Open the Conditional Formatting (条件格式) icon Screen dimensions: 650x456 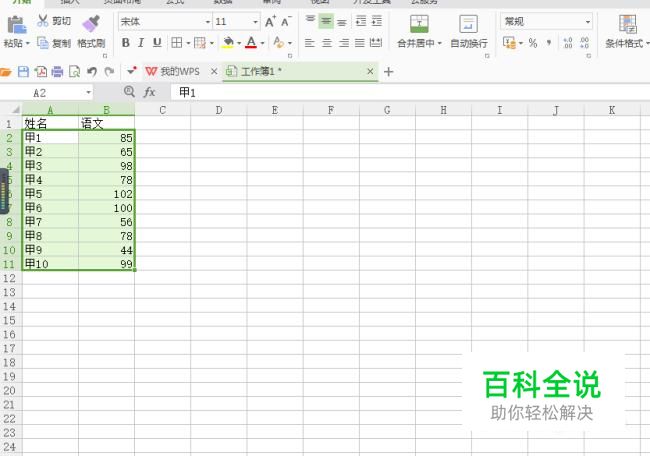(x=628, y=24)
